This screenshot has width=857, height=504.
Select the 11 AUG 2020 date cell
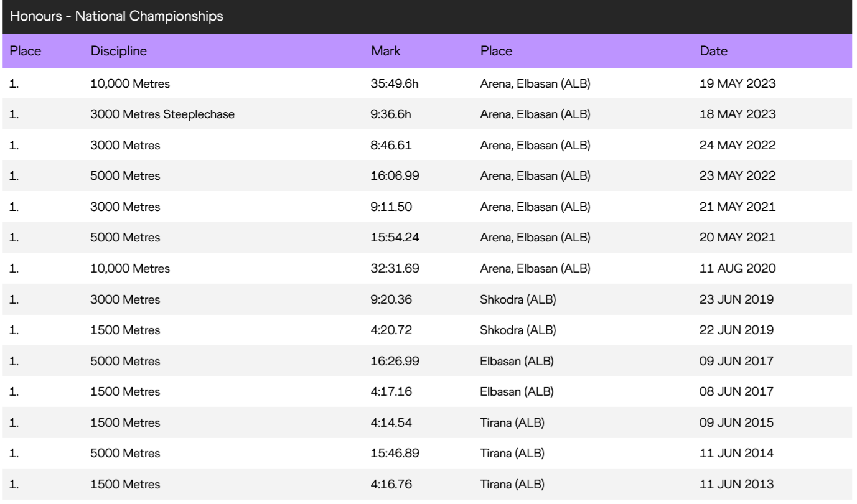pyautogui.click(x=738, y=269)
